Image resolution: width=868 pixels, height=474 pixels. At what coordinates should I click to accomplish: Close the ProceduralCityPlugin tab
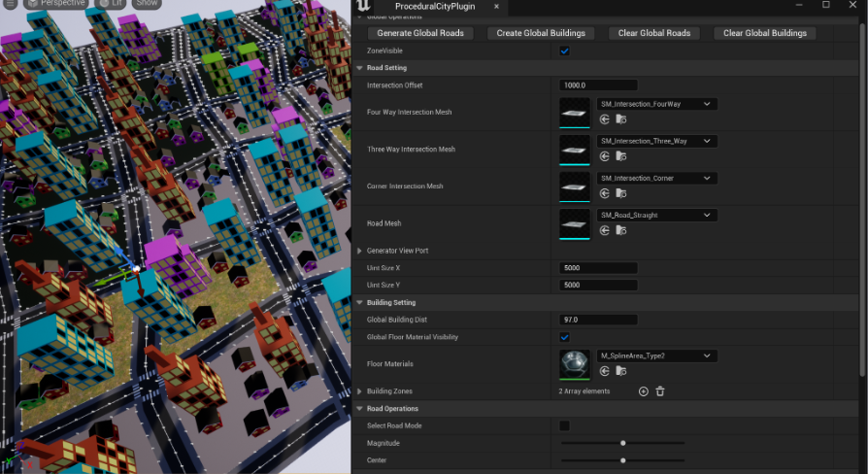496,6
